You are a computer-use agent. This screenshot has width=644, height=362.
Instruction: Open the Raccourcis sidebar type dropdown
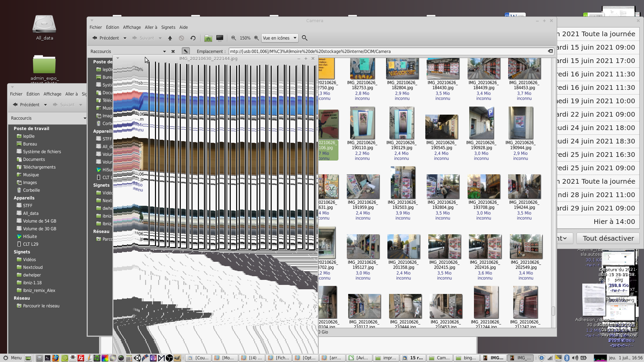pyautogui.click(x=164, y=52)
